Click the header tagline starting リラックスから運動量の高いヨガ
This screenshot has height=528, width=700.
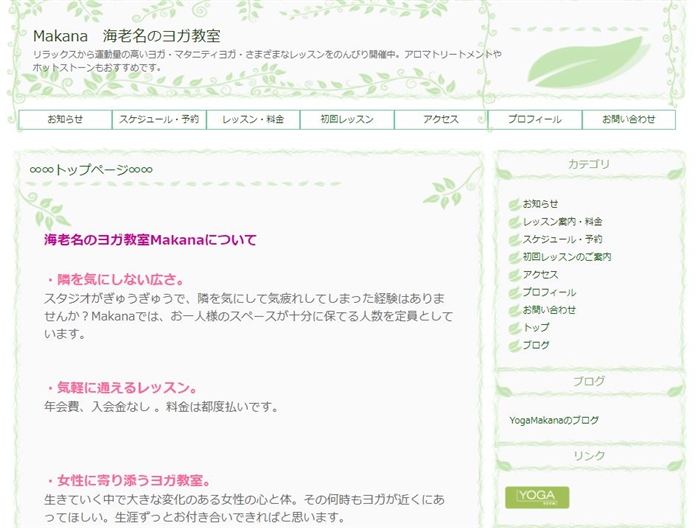(x=267, y=61)
